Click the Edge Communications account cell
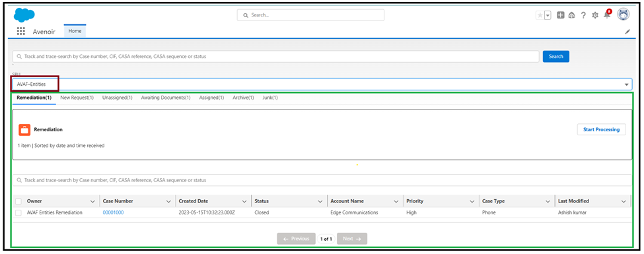The image size is (644, 254). 354,212
